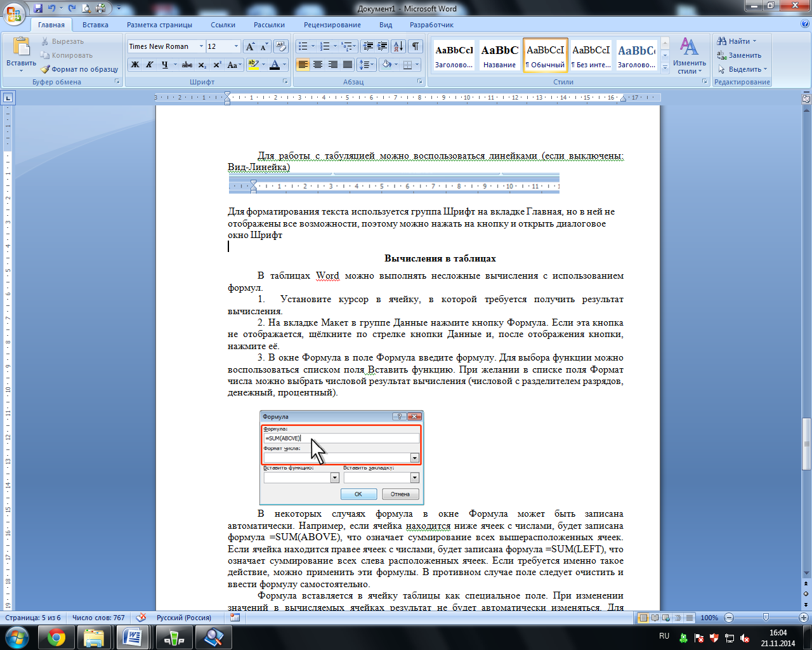The image size is (812, 650).
Task: Open Google Chrome from taskbar
Action: coord(56,637)
